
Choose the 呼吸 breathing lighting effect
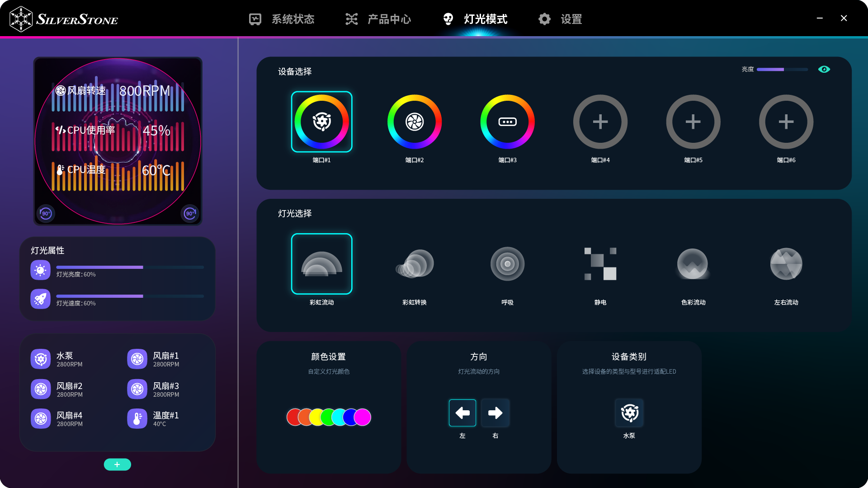coord(507,264)
